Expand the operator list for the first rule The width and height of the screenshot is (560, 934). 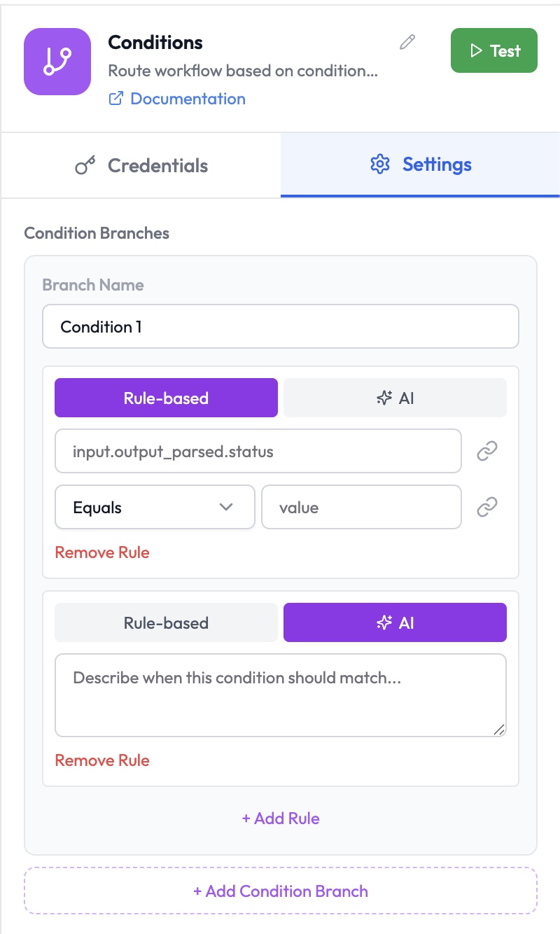tap(155, 507)
